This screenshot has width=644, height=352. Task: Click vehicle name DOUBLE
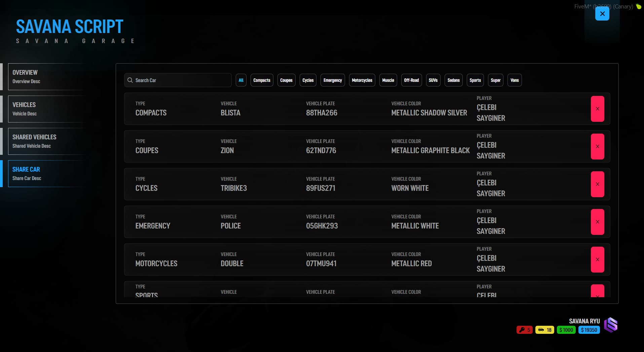232,263
